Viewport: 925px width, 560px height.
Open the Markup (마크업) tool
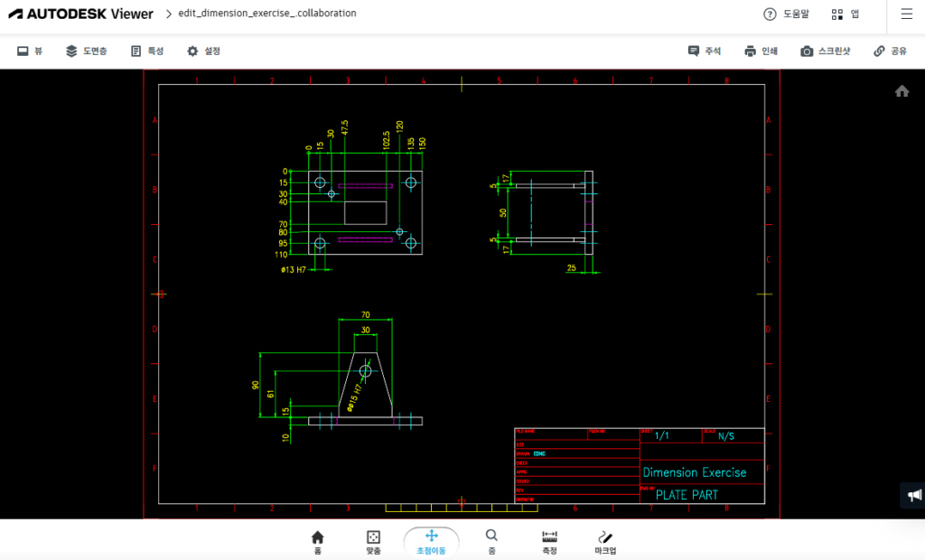(x=605, y=541)
